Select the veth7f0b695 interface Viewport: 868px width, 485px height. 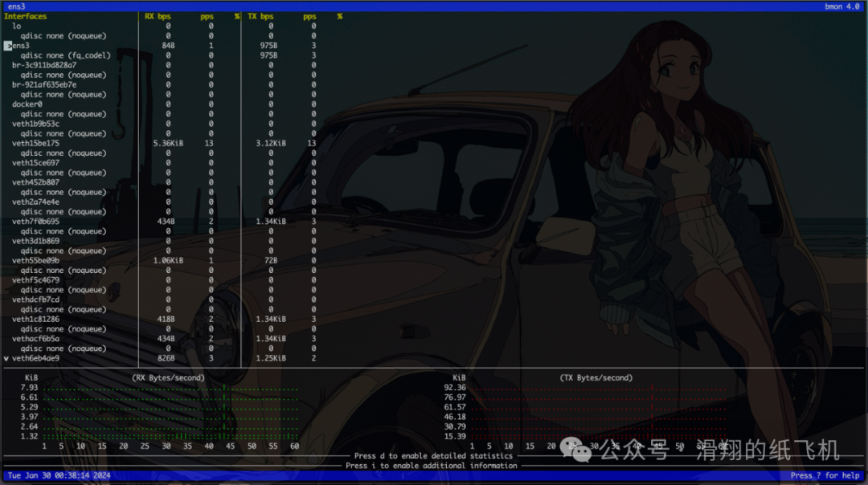(35, 221)
